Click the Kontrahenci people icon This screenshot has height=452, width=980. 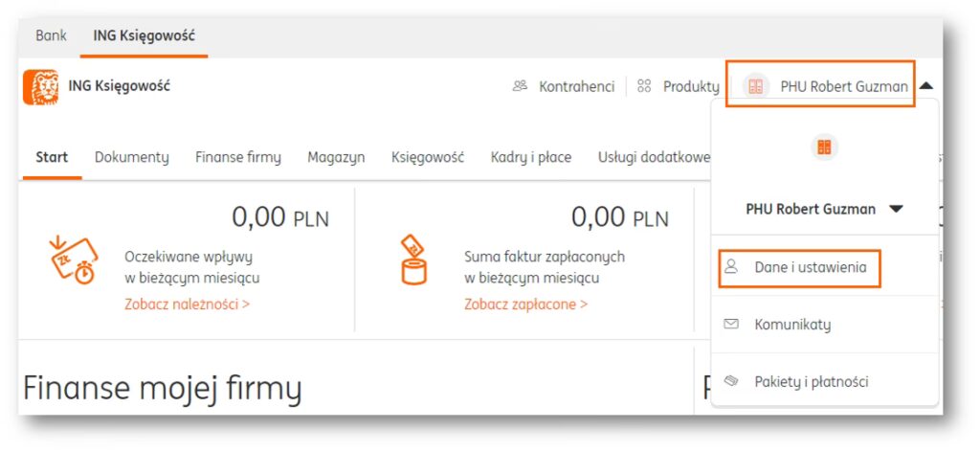520,86
